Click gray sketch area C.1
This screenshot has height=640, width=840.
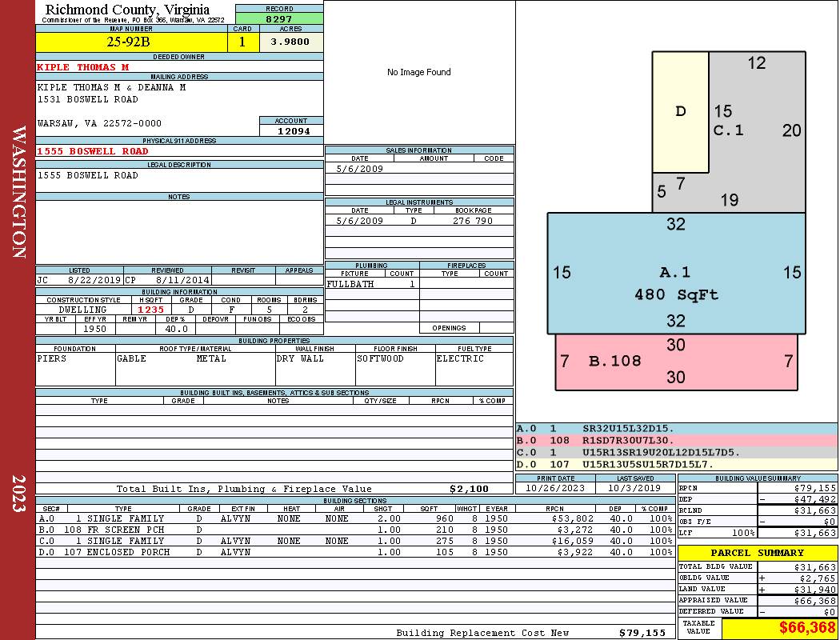tap(757, 130)
